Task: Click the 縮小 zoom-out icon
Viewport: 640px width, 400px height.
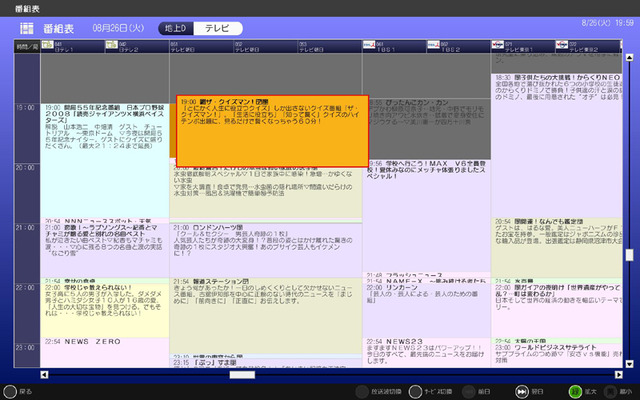Action: pyautogui.click(x=611, y=391)
